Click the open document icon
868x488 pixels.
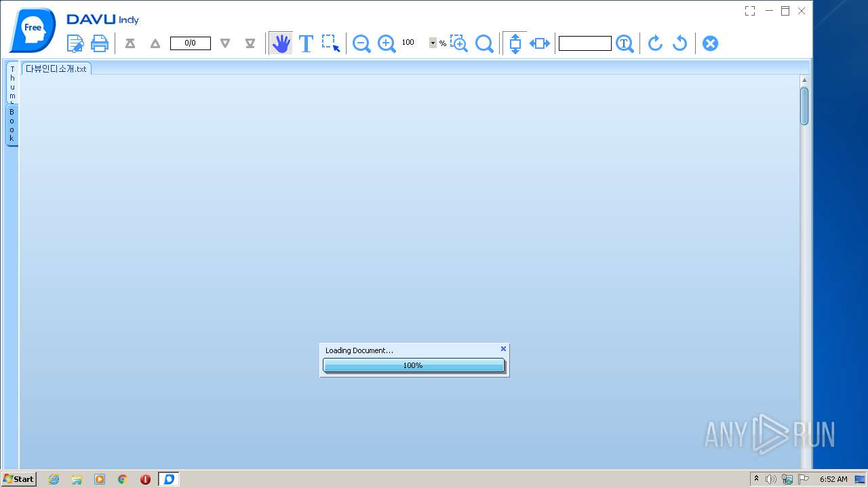click(75, 43)
